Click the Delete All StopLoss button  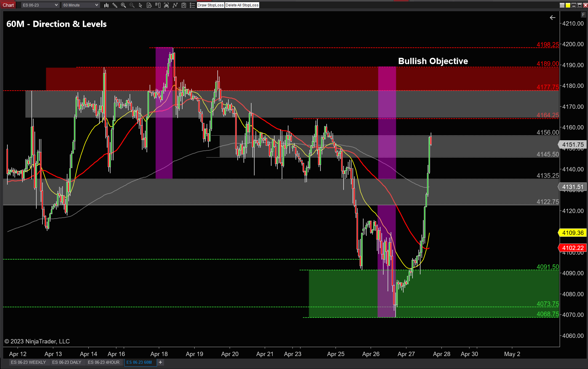242,5
